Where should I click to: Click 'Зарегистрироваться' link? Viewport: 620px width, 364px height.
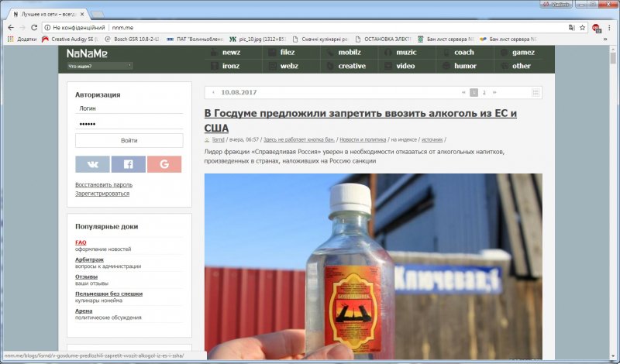[x=102, y=194]
